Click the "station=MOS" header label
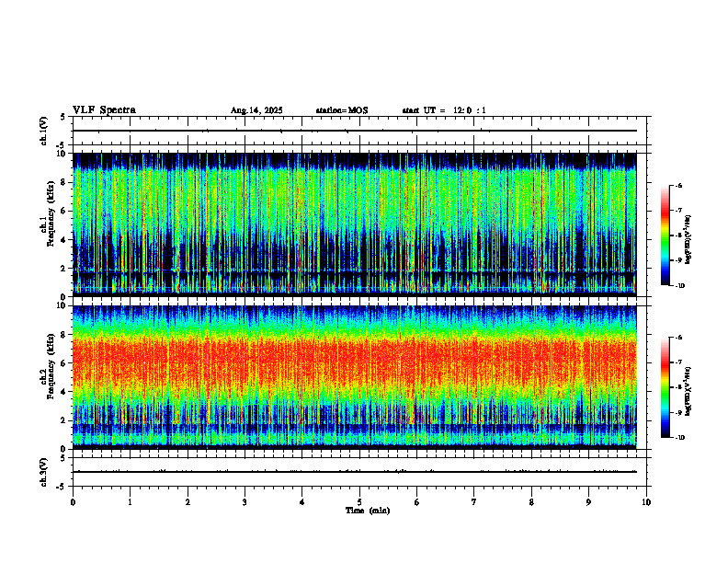The height and width of the screenshot is (563, 728). tap(342, 110)
